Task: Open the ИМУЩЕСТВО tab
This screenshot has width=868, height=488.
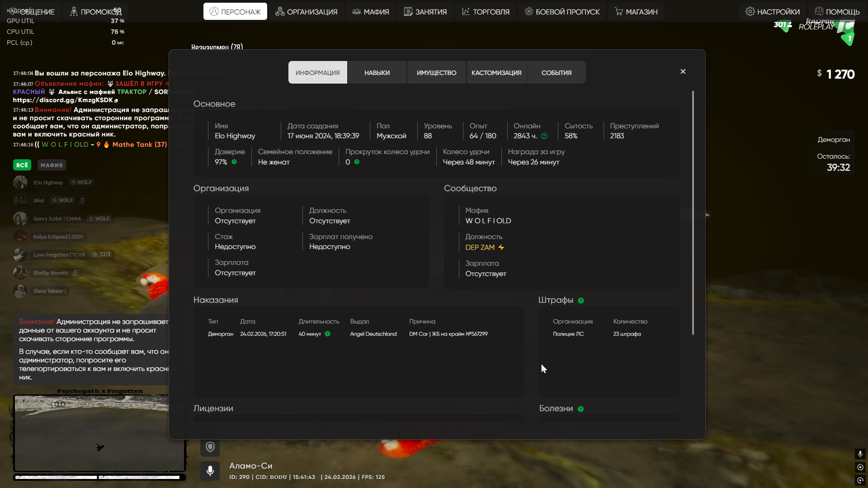Action: tap(436, 73)
